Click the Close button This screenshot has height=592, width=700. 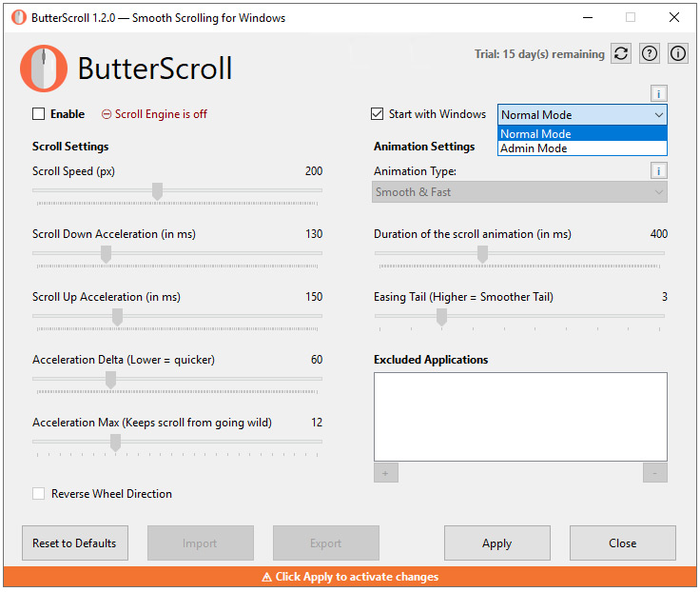[622, 543]
